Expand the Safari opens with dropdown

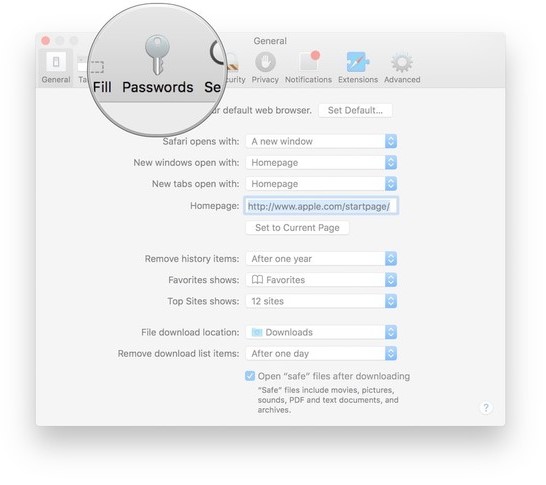click(x=321, y=141)
